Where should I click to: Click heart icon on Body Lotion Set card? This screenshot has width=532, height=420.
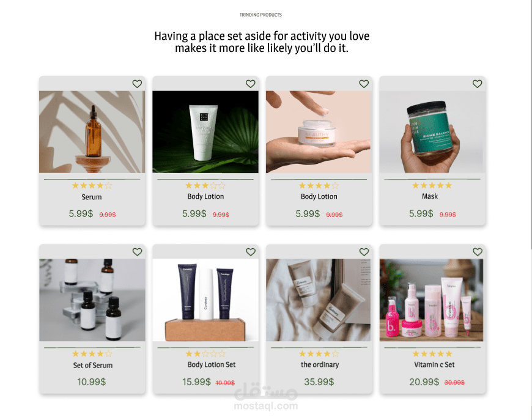(250, 252)
